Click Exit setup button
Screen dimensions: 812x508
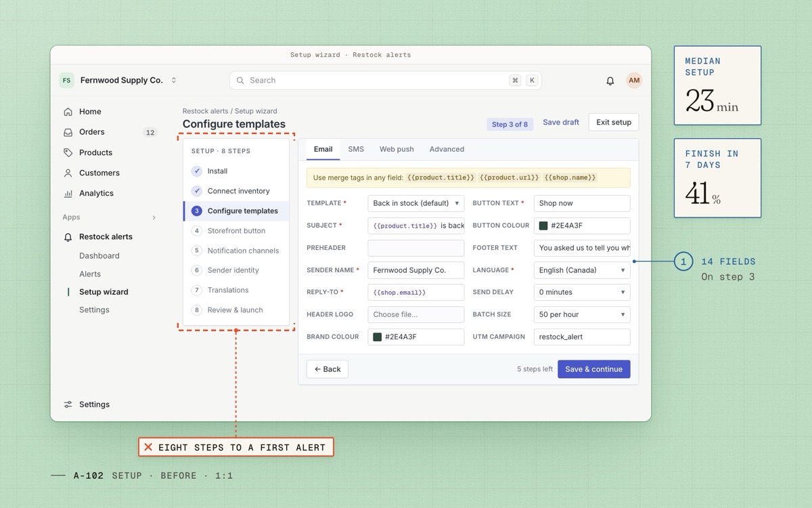point(614,123)
